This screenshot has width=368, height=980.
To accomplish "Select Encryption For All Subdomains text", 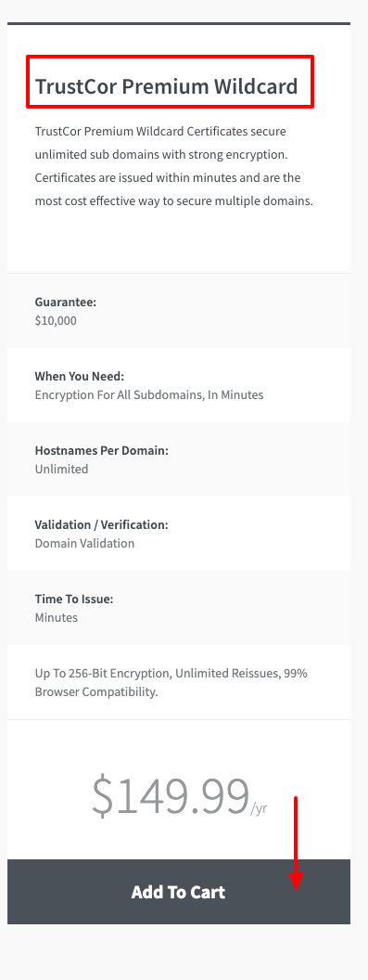I will pyautogui.click(x=149, y=395).
